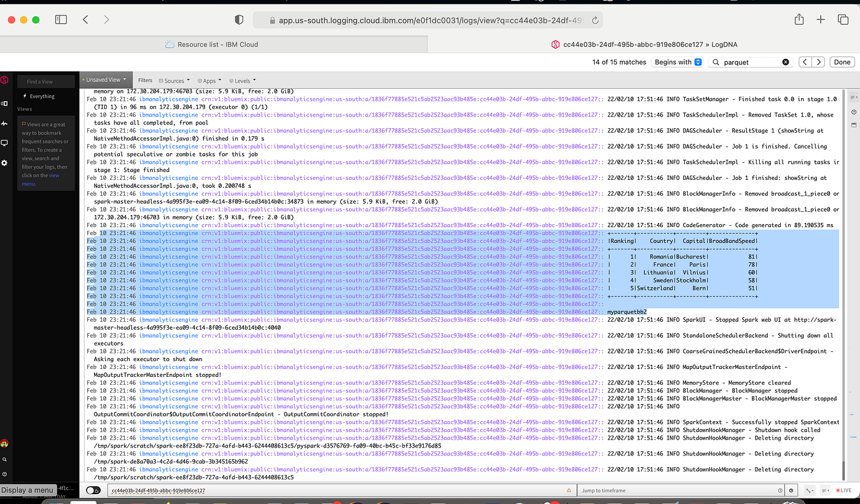Toggle the LIVE tail indicator

pyautogui.click(x=843, y=490)
